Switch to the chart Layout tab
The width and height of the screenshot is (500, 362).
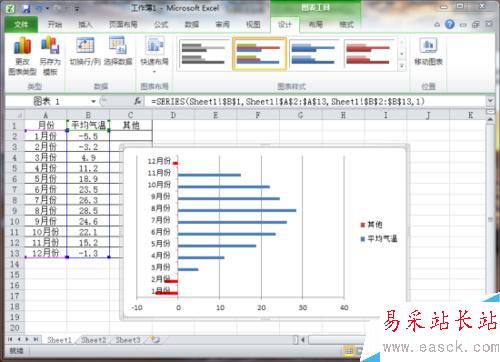pyautogui.click(x=315, y=24)
